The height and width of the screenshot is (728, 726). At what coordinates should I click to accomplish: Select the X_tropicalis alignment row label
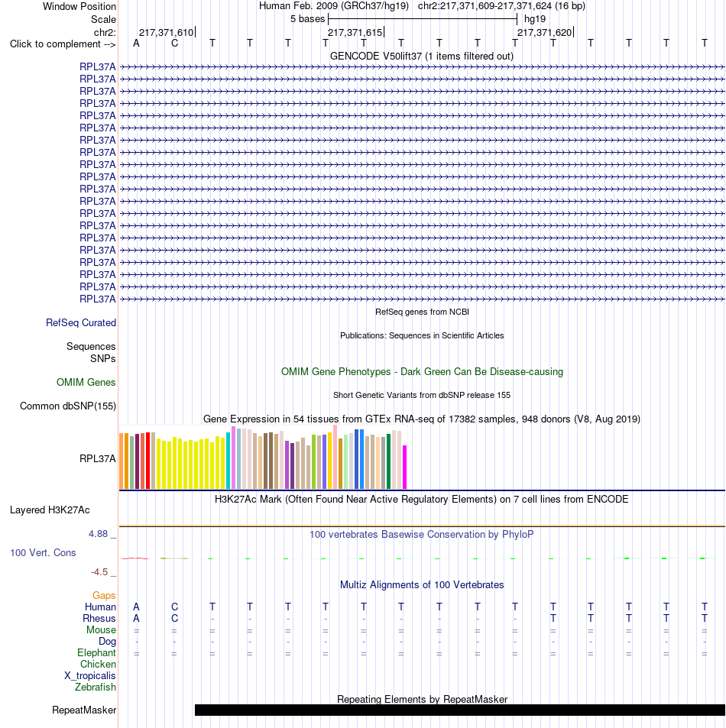tap(90, 676)
